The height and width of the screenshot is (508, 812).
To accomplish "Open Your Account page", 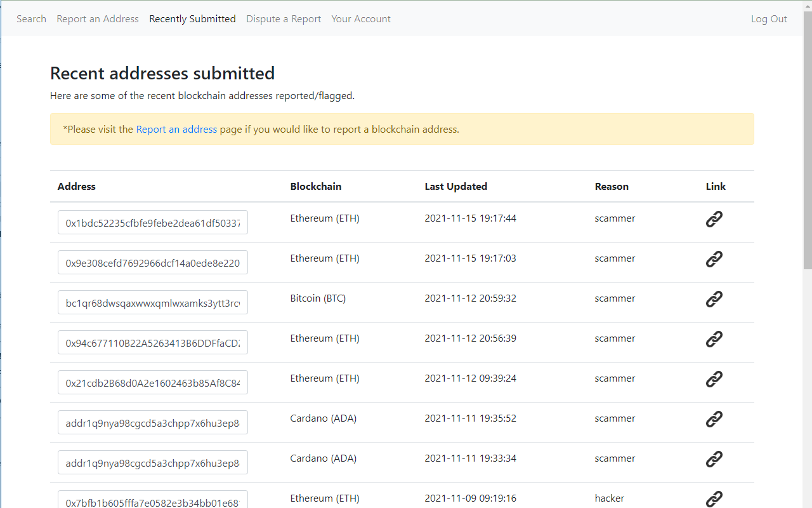I will click(x=361, y=19).
